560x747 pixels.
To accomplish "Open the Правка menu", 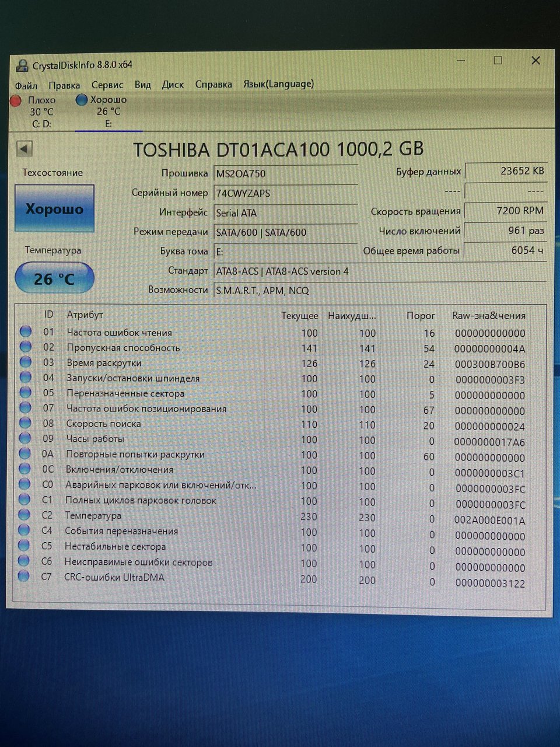I will coord(64,85).
